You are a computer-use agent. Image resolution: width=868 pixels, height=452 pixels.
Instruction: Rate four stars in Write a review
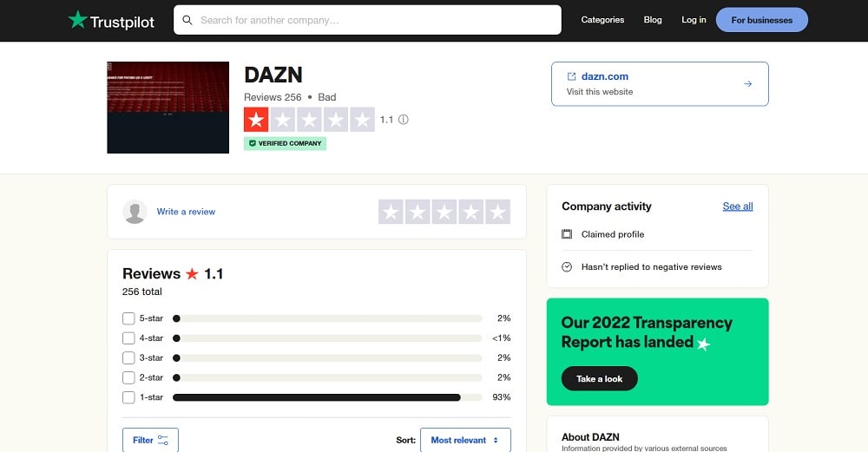pos(470,212)
